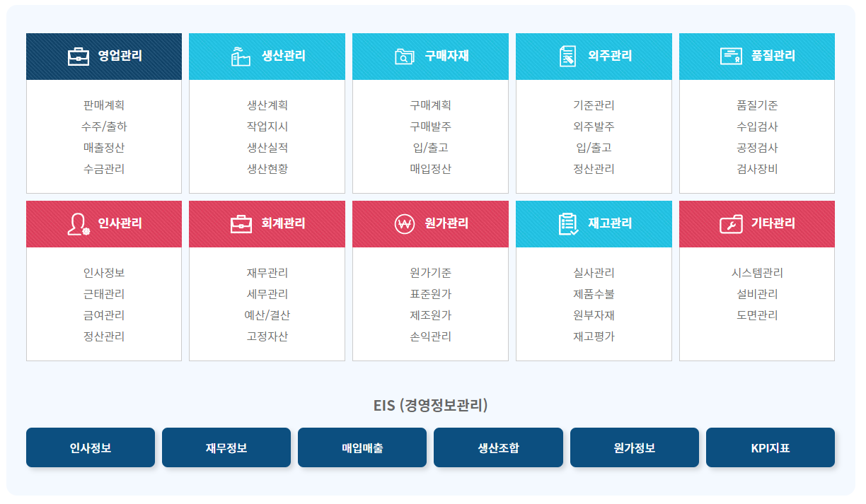Open the 판매계획 link under 영업관리
Image resolution: width=866 pixels, height=504 pixels.
(x=104, y=105)
